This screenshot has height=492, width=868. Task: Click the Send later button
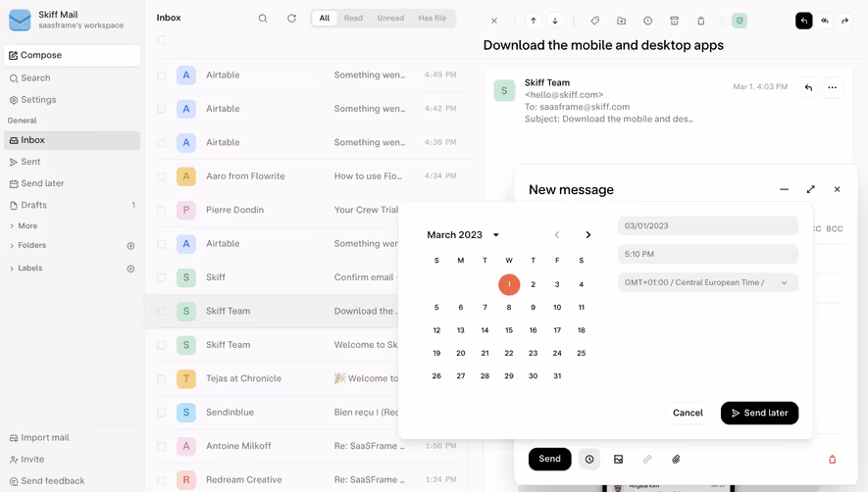coord(759,413)
